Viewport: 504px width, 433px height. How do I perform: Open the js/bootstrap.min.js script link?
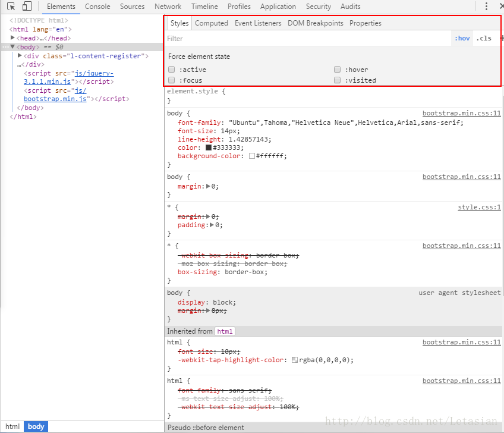coord(55,95)
